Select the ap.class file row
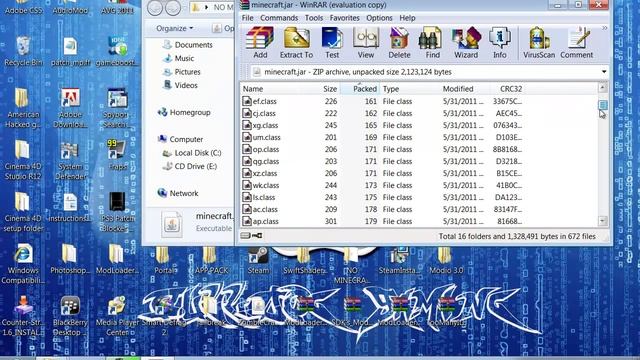The width and height of the screenshot is (640, 360). coord(382,221)
